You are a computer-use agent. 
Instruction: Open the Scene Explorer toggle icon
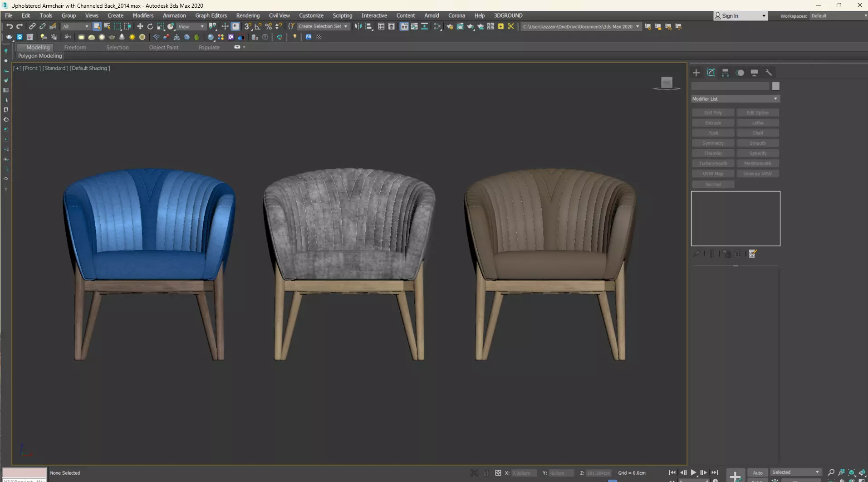tap(381, 26)
